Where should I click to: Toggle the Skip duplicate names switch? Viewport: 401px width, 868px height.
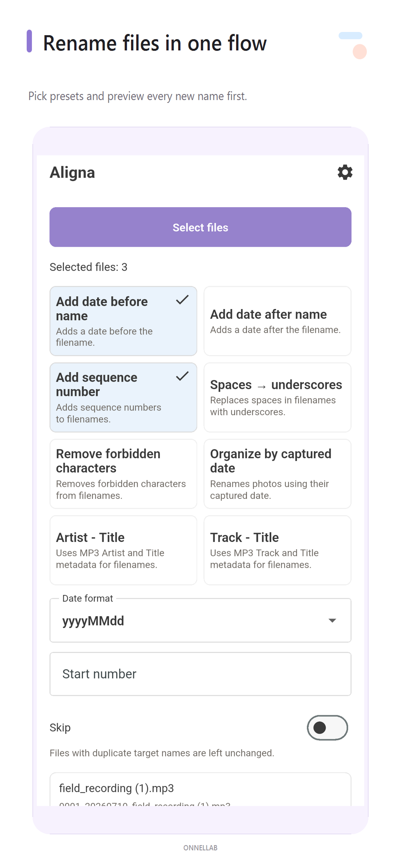point(327,728)
